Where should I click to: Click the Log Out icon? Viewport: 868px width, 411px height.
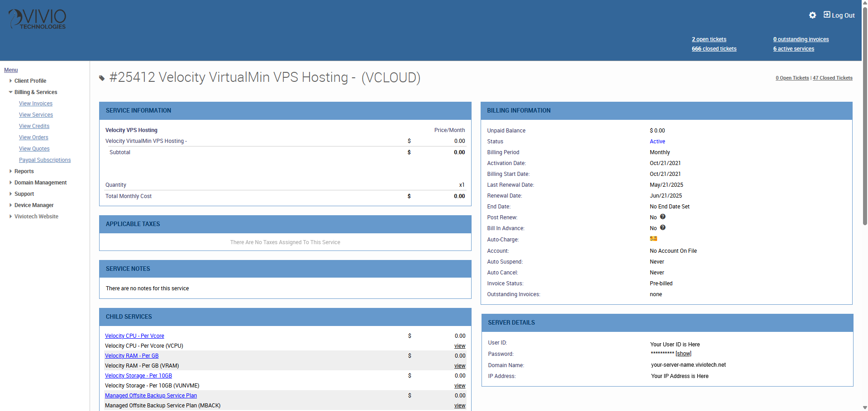point(827,15)
